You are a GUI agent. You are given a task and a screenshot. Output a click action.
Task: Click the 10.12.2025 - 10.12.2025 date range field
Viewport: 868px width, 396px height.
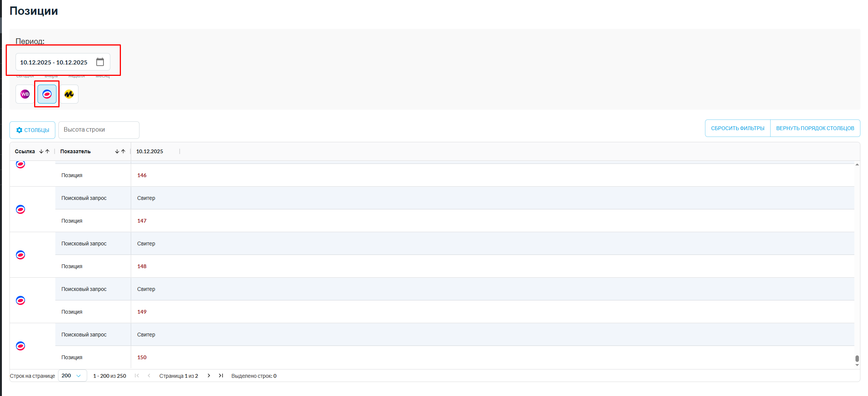click(x=54, y=62)
